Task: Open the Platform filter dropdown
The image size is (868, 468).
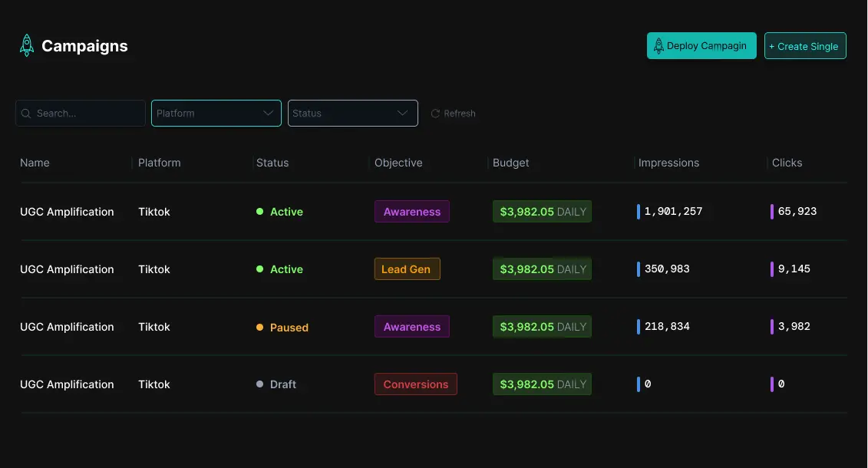Action: pyautogui.click(x=216, y=113)
